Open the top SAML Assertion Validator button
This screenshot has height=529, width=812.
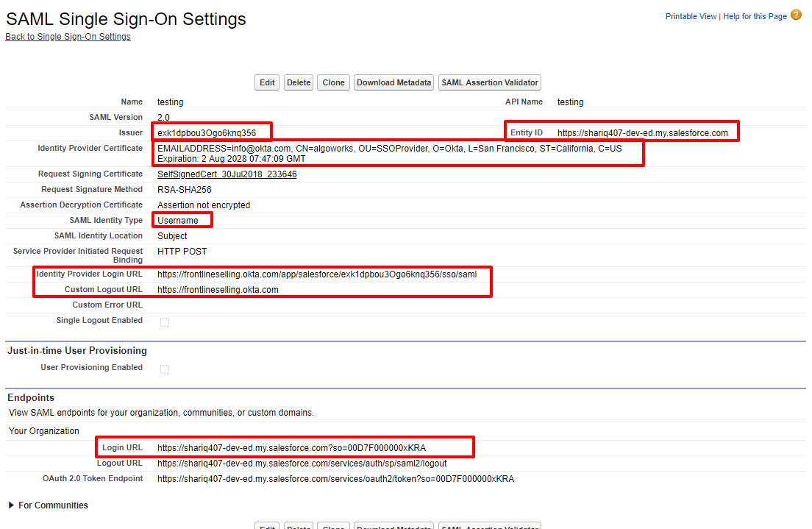[x=490, y=82]
